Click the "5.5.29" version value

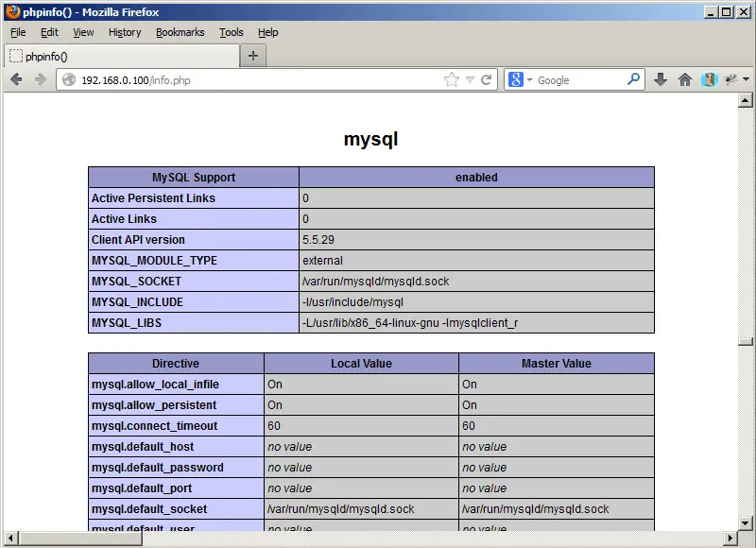tap(318, 240)
